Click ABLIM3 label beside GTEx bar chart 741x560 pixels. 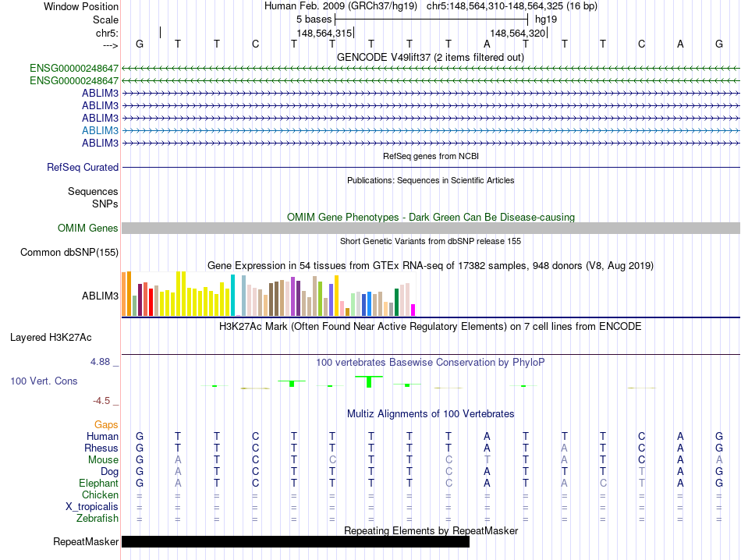point(100,296)
